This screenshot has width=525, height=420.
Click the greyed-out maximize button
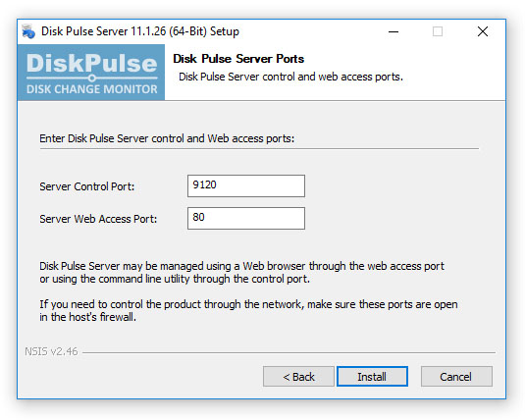pyautogui.click(x=438, y=31)
